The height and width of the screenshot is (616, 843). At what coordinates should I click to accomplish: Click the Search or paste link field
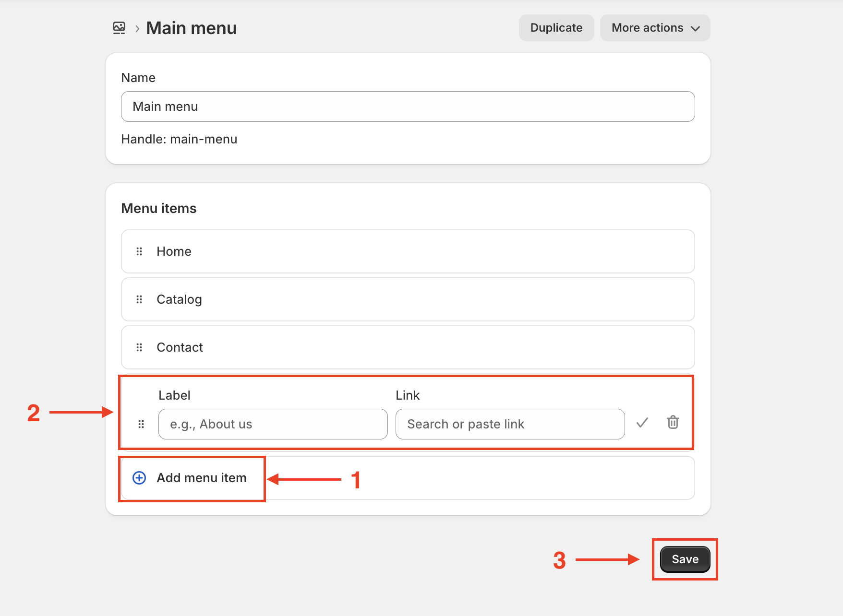click(510, 424)
